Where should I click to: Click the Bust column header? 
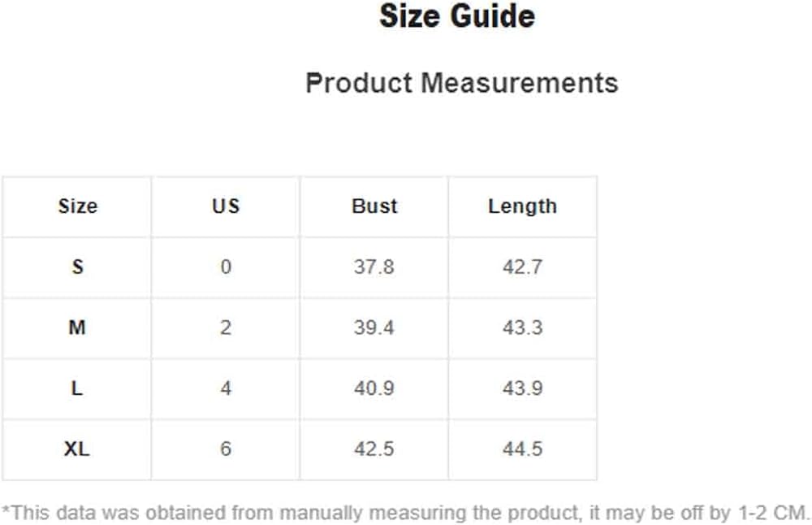coord(374,206)
